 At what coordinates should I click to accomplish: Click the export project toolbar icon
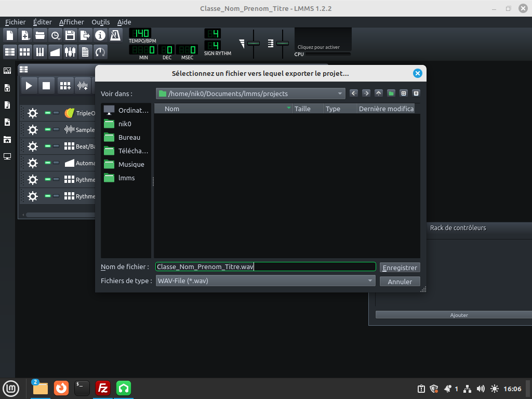85,35
